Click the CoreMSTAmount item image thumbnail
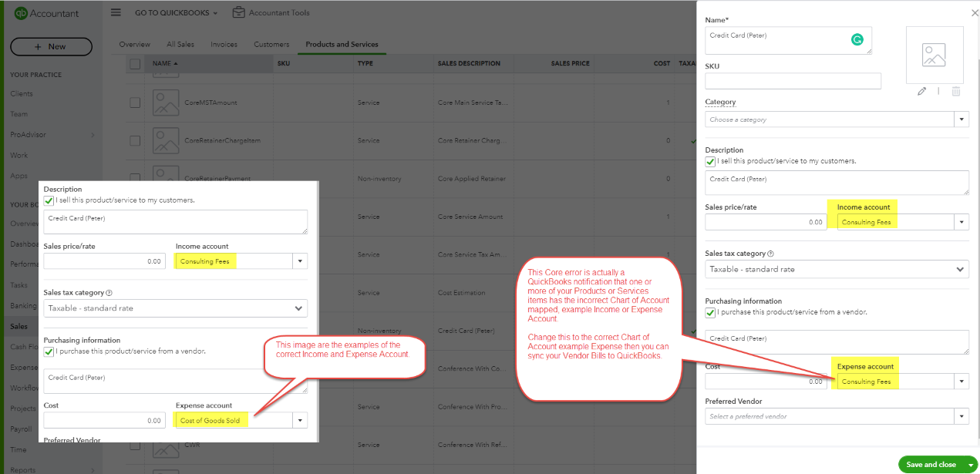This screenshot has width=980, height=474. click(166, 103)
